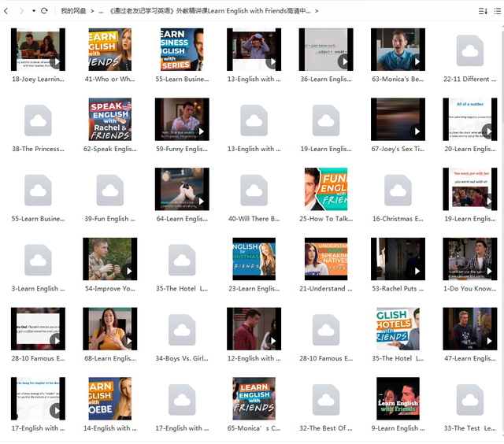Screen dimensions: 504x444
Task: Select the 59-Funny Englis... video thumbnail
Action: [x=182, y=119]
